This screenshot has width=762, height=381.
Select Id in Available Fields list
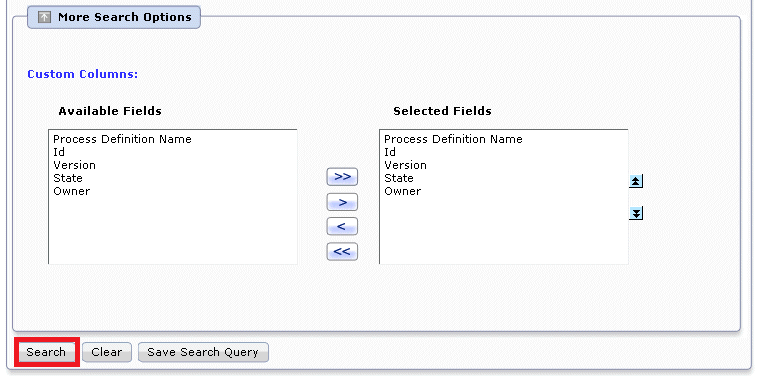coord(59,152)
